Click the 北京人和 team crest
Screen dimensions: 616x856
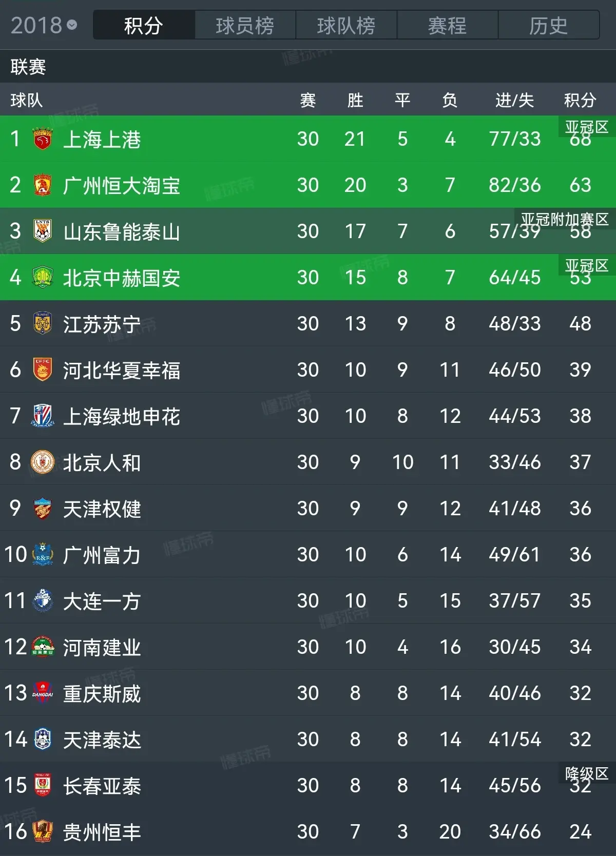(43, 462)
